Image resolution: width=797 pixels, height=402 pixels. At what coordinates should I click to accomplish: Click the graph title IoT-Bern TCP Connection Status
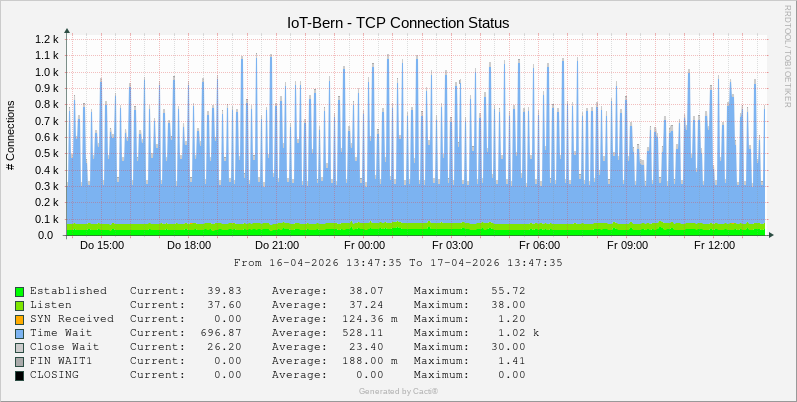click(398, 22)
